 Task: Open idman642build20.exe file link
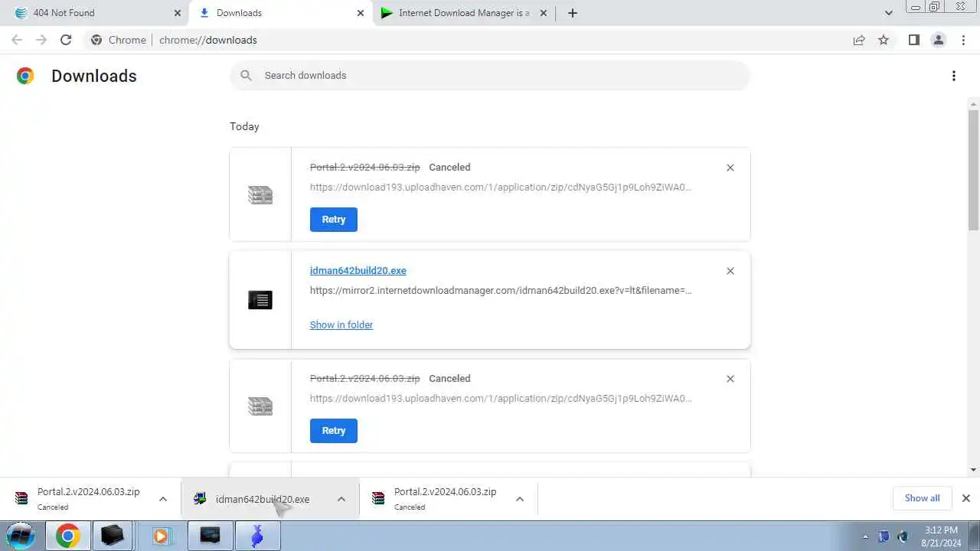tap(358, 270)
